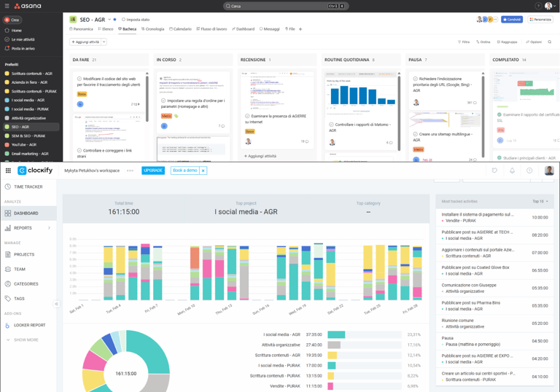
Task: Mark Controllare i rapporti di Matomo complete
Action: (331, 125)
